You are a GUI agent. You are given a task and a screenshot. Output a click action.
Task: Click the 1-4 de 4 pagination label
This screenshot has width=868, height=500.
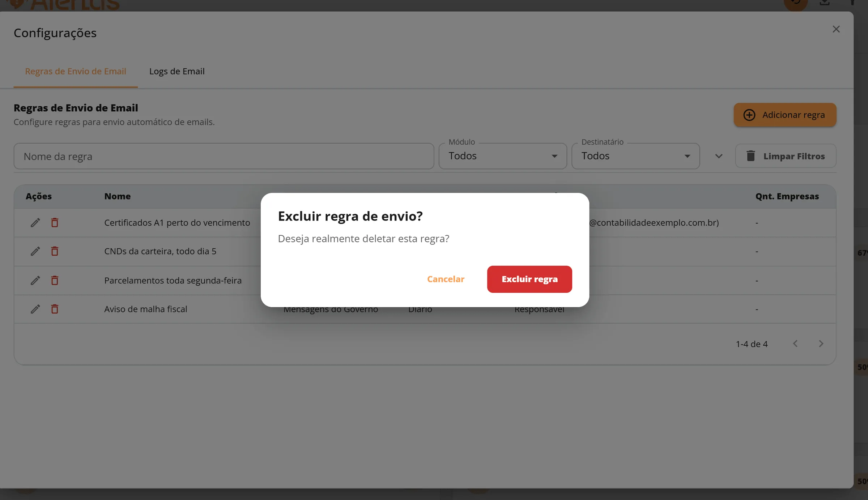click(752, 344)
